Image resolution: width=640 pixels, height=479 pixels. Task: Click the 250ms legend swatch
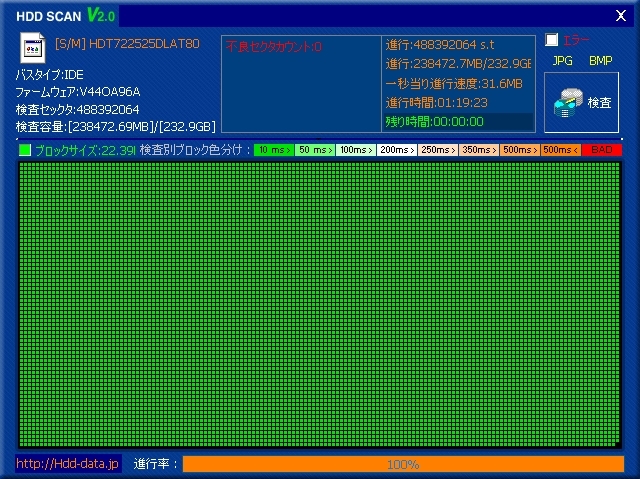pyautogui.click(x=438, y=150)
